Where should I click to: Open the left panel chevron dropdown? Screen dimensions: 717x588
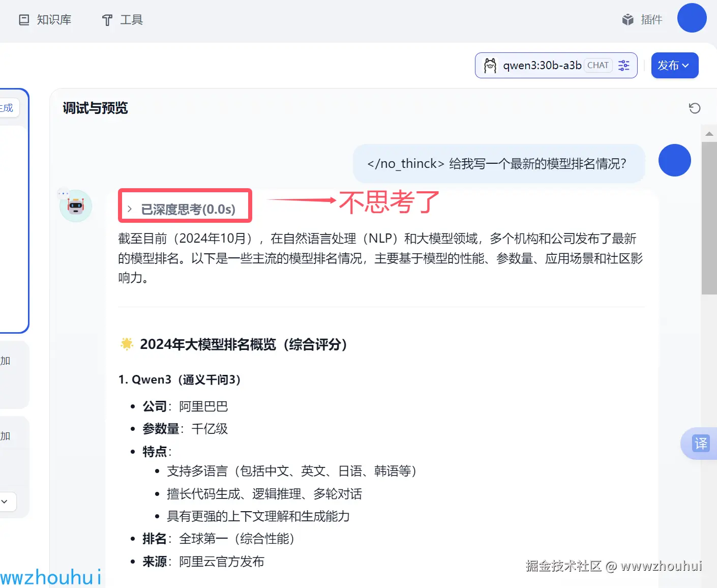pos(5,502)
